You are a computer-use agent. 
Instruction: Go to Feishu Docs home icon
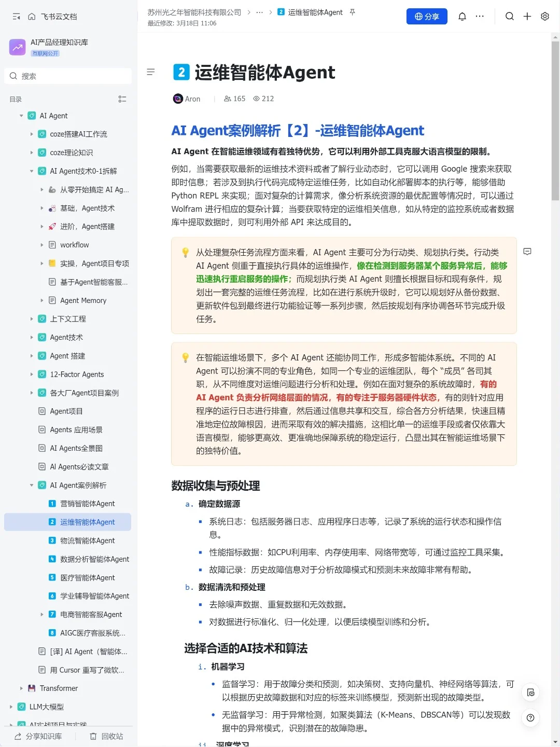point(32,17)
